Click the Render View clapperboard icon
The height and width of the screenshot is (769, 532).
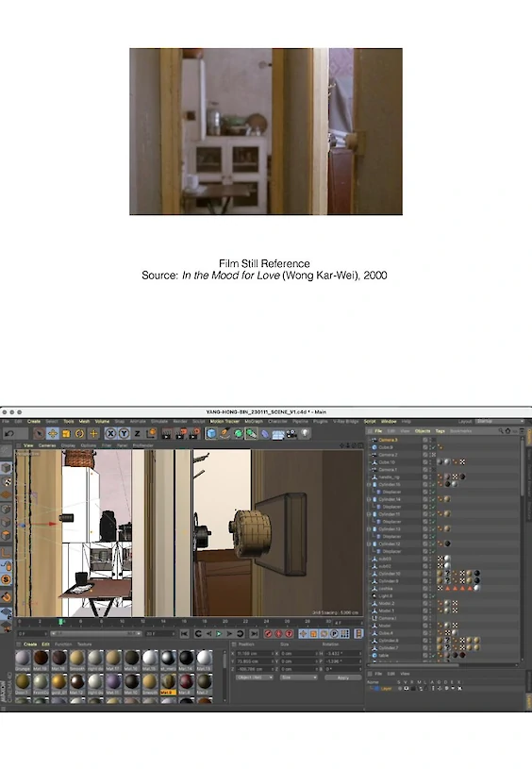click(167, 433)
